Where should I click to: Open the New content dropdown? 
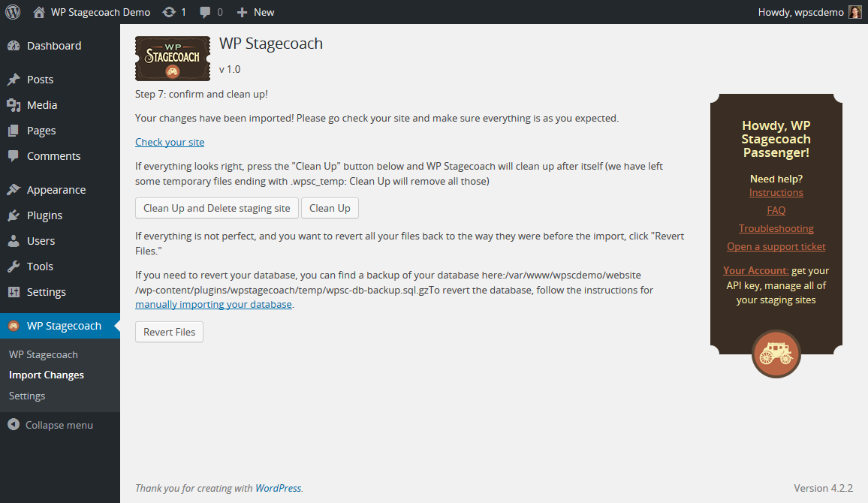point(256,12)
